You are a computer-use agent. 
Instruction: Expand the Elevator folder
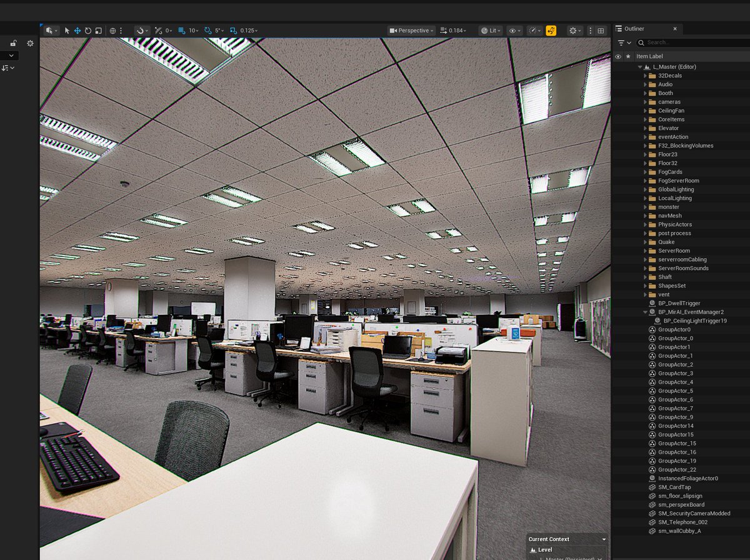coord(646,128)
